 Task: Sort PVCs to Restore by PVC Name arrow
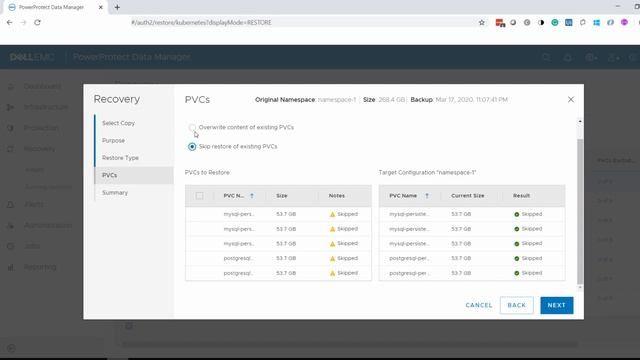[x=252, y=196]
